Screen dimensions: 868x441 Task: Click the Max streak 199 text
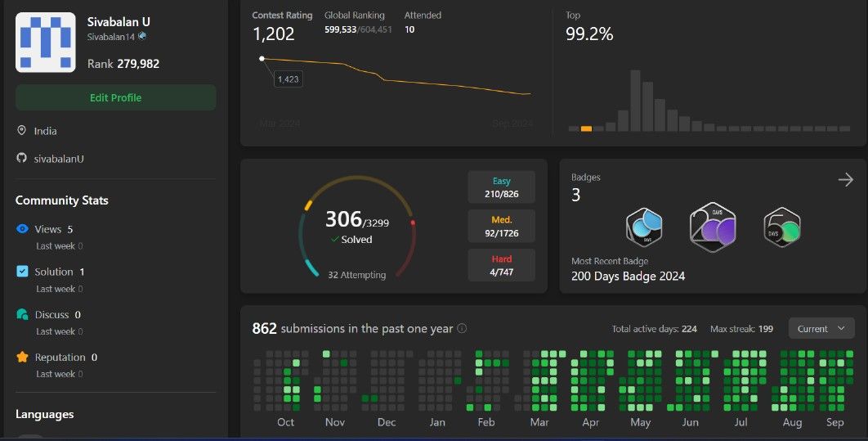pos(742,329)
